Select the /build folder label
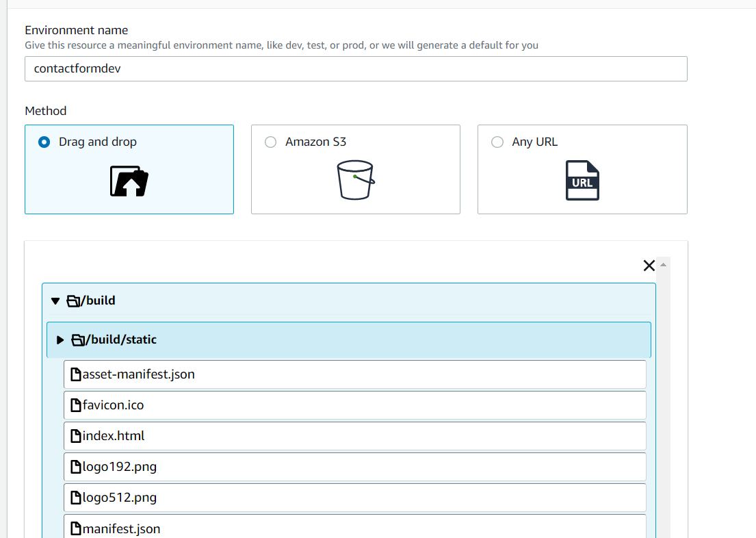This screenshot has width=756, height=538. click(x=99, y=300)
